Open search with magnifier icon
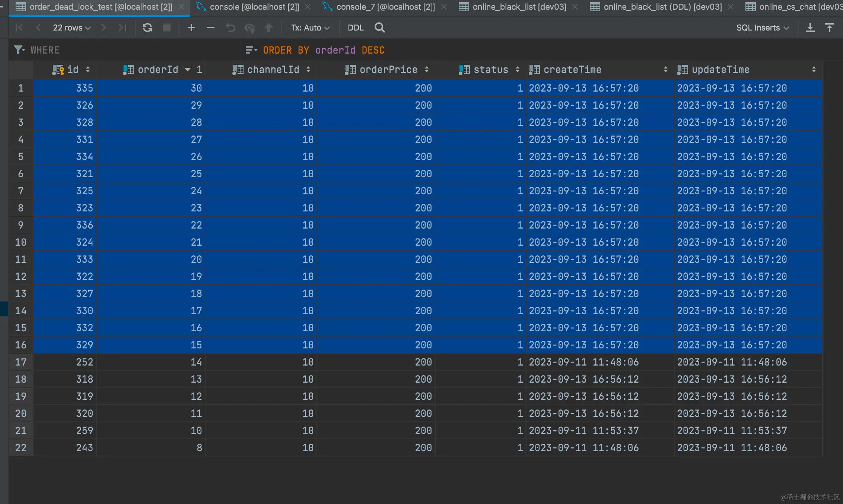This screenshot has height=504, width=843. (x=380, y=28)
